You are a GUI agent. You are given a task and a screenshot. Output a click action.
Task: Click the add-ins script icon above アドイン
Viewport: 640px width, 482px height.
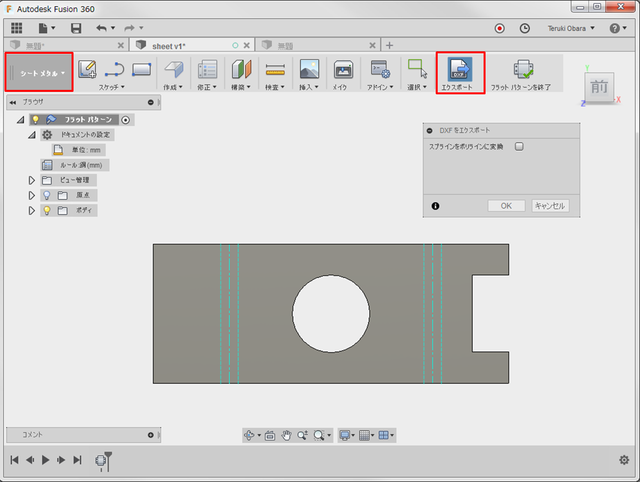pyautogui.click(x=380, y=69)
